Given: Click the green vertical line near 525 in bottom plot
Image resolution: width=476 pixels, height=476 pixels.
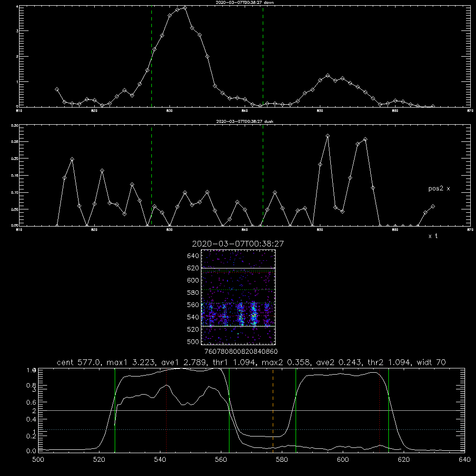Looking at the screenshot, I should click(x=115, y=410).
